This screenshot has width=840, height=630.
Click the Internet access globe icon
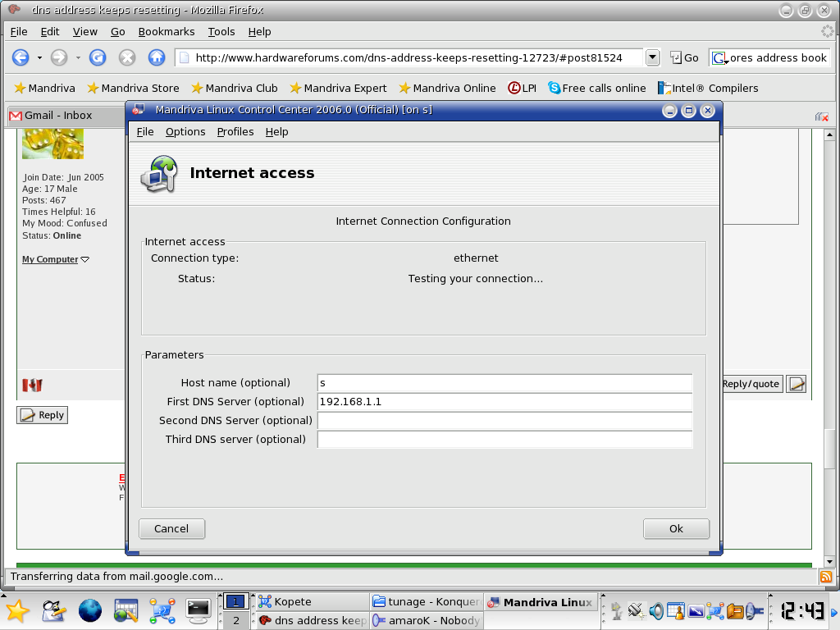(158, 174)
